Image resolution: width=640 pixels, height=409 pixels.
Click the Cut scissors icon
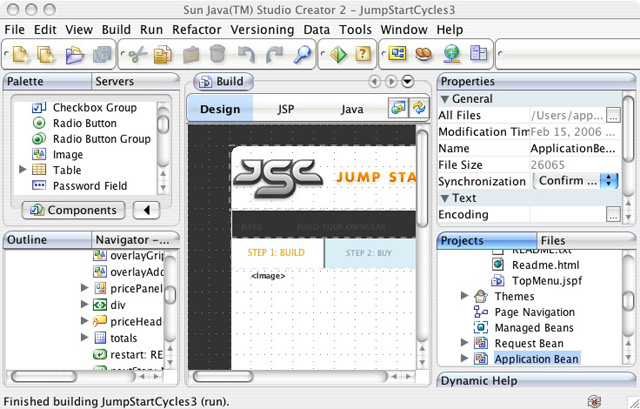click(138, 54)
